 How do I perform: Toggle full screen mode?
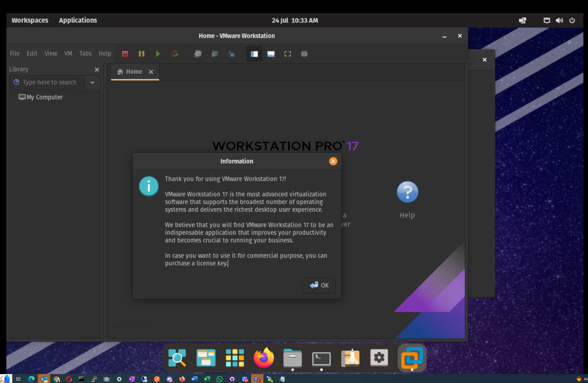pyautogui.click(x=287, y=54)
